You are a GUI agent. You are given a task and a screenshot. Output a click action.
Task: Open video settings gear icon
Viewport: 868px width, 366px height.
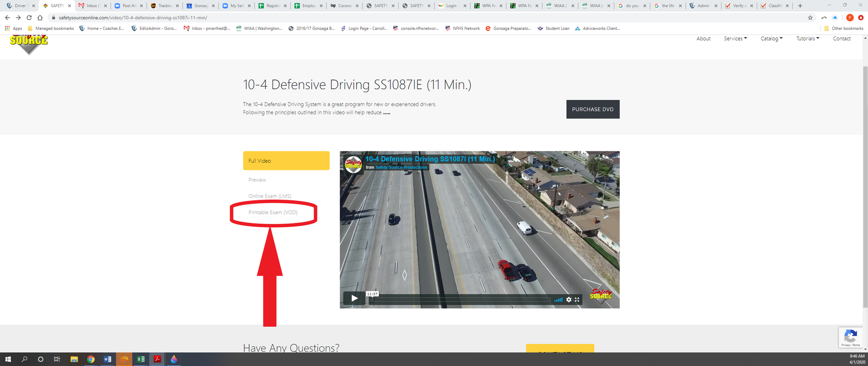569,300
